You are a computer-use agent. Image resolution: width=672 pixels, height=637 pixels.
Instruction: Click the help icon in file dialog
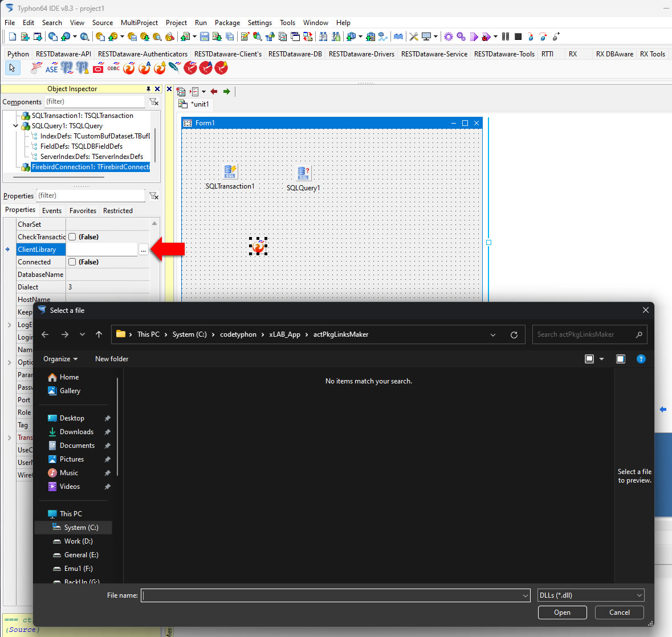641,359
